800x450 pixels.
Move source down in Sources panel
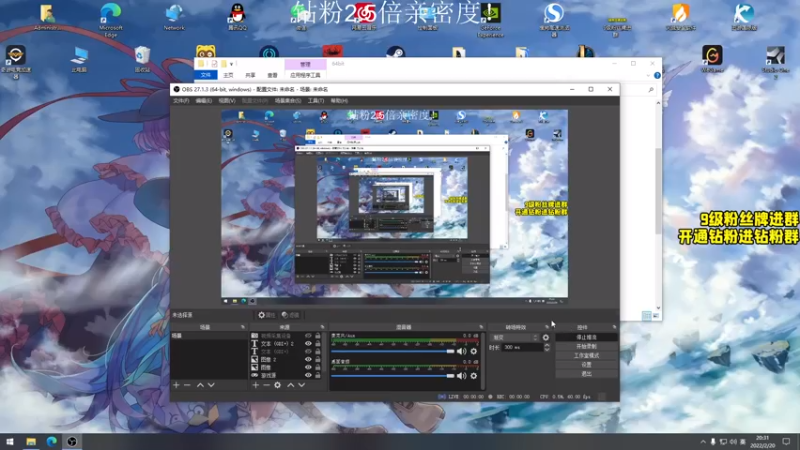(x=302, y=385)
